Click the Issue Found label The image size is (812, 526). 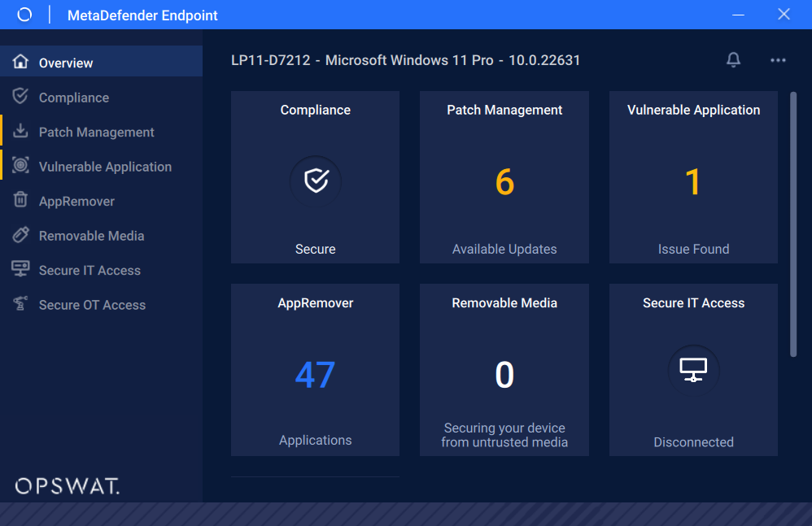[x=693, y=250]
